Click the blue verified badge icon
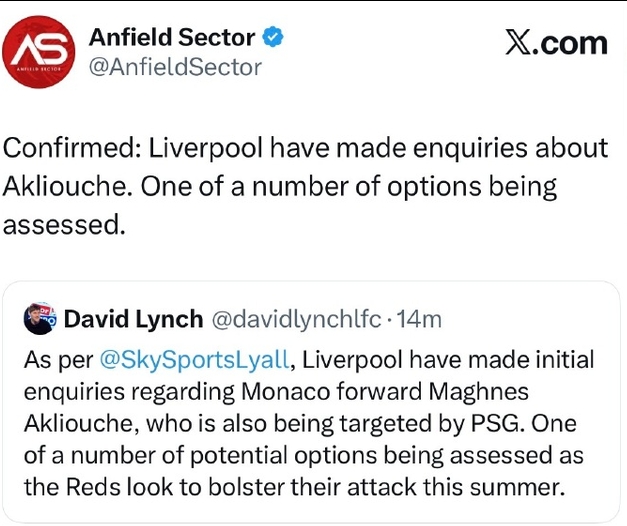The width and height of the screenshot is (627, 526). (273, 37)
